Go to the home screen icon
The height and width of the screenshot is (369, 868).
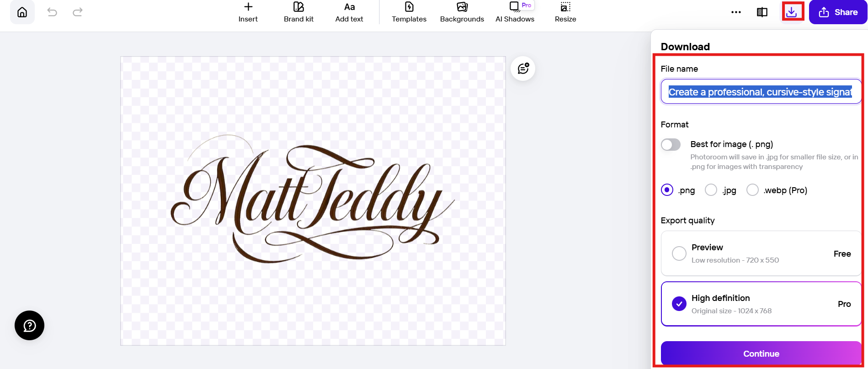tap(22, 12)
